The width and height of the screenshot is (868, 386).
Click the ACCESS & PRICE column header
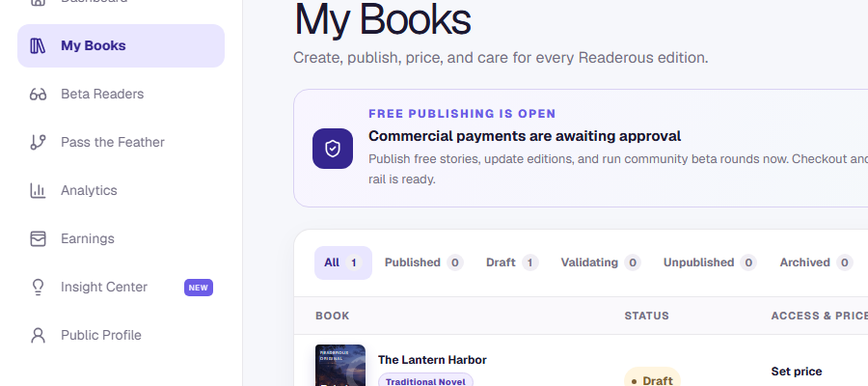click(819, 316)
